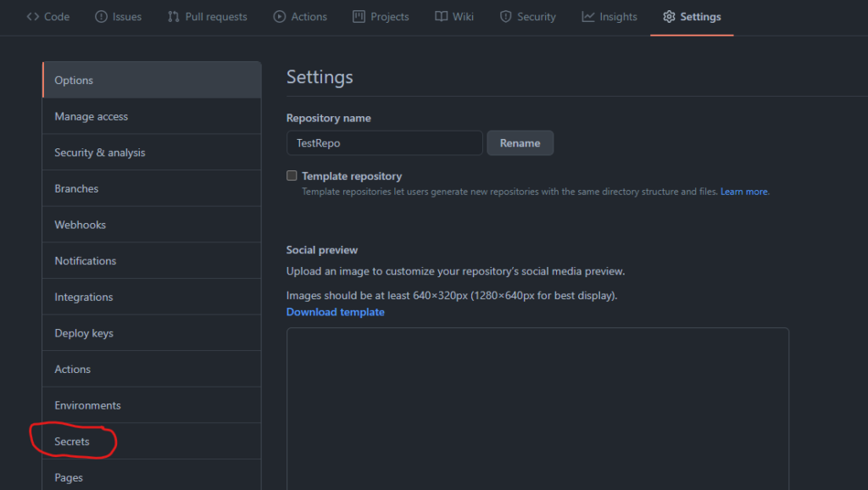Select Manage access in sidebar
The height and width of the screenshot is (490, 868).
tap(92, 116)
